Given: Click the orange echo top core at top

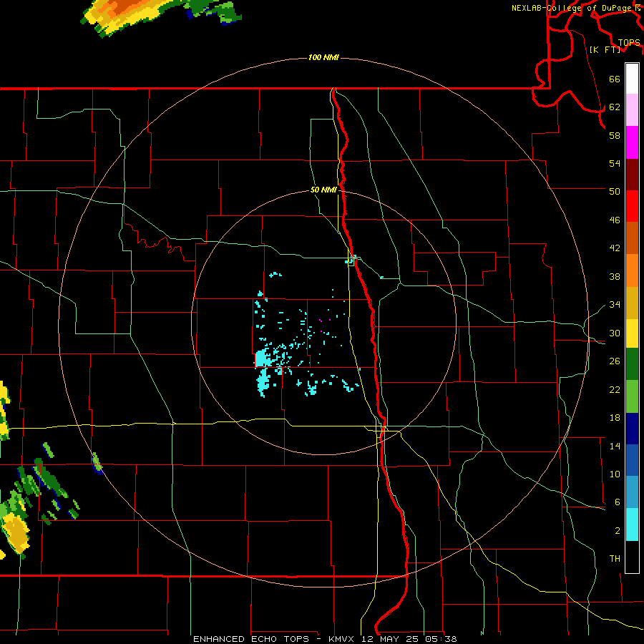Looking at the screenshot, I should [127, 6].
